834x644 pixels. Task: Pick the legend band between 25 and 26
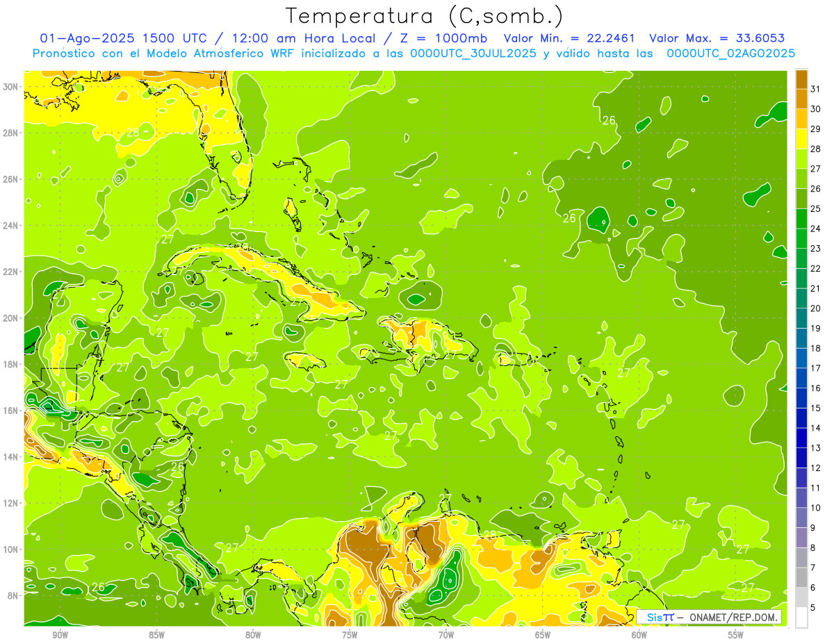pyautogui.click(x=801, y=199)
